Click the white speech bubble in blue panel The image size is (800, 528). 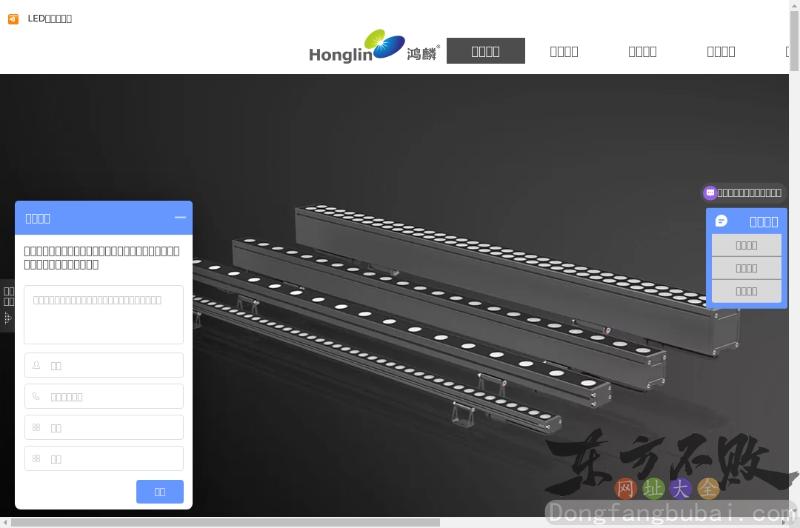(721, 221)
